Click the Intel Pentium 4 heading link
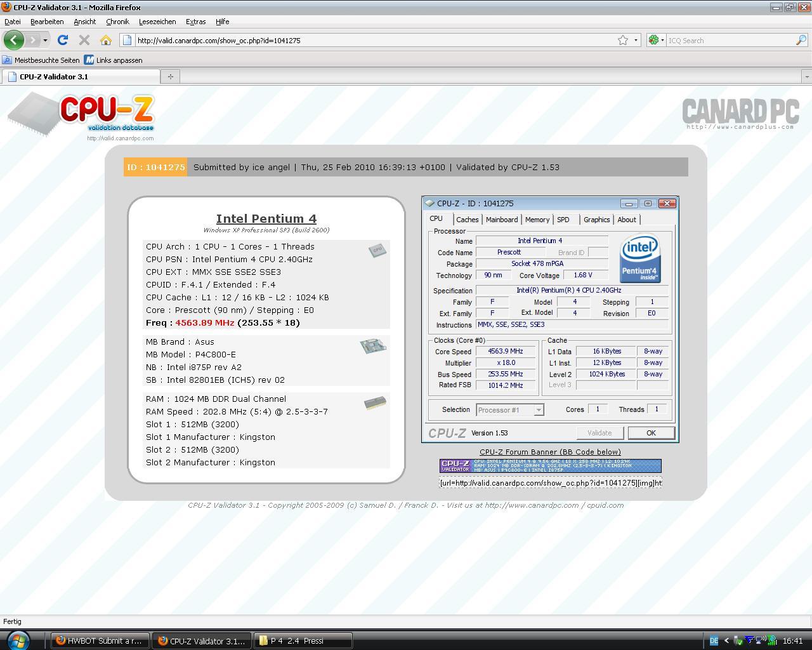Image resolution: width=812 pixels, height=650 pixels. [x=266, y=218]
